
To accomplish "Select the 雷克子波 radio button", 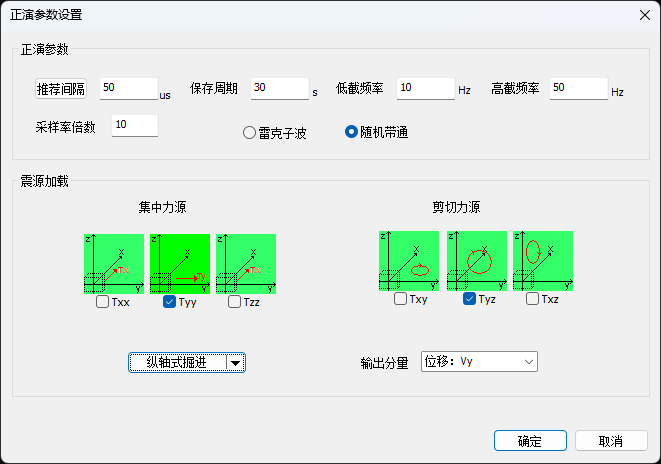I will 250,132.
